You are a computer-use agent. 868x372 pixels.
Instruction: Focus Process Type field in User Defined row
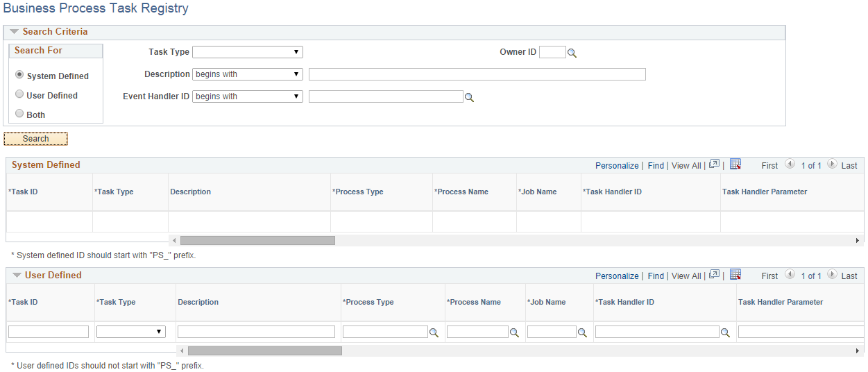(385, 332)
